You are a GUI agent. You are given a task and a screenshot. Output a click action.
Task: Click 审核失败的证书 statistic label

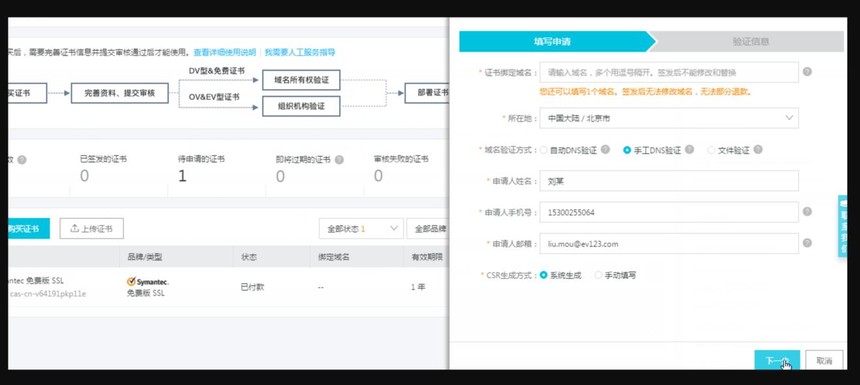[401, 159]
